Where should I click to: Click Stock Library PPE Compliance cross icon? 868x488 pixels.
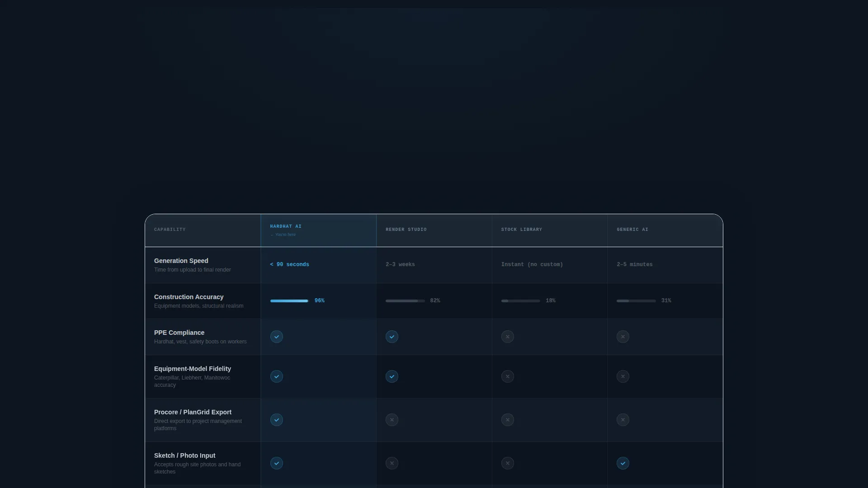coord(507,337)
